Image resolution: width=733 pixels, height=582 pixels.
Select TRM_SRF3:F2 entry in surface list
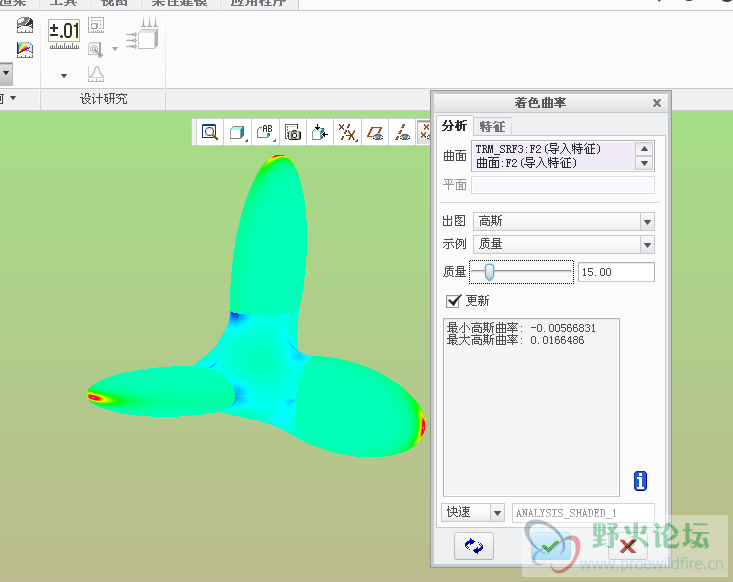pyautogui.click(x=538, y=149)
